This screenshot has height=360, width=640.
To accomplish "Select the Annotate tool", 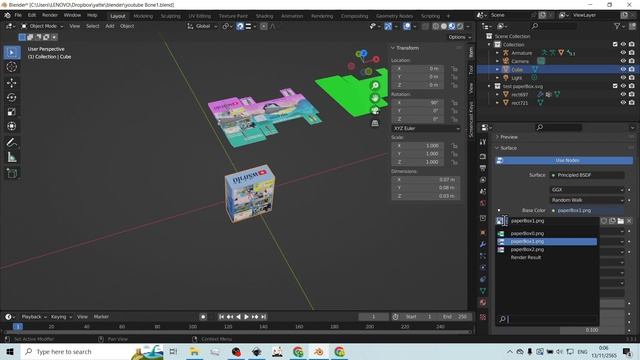I will click(12, 142).
